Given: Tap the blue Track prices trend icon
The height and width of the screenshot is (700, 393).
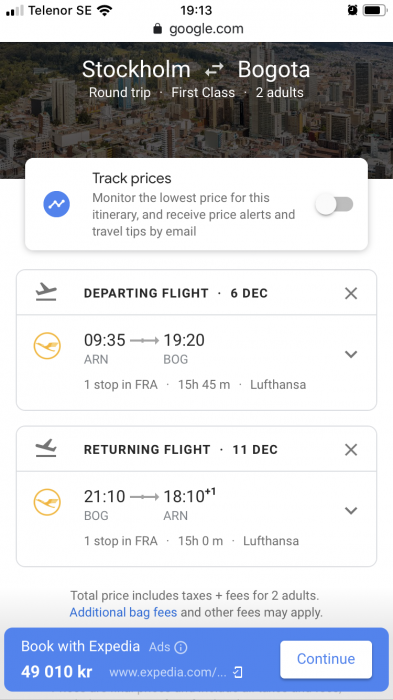Looking at the screenshot, I should (x=56, y=204).
